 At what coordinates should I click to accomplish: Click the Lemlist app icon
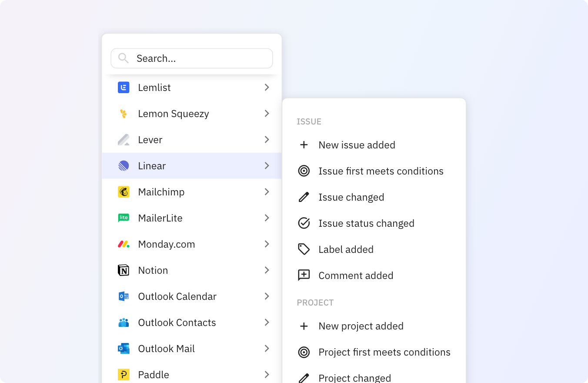pyautogui.click(x=124, y=87)
